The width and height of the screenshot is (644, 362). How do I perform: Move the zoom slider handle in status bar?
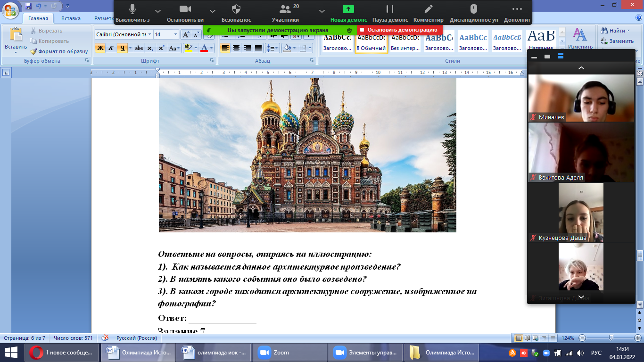[x=611, y=338]
